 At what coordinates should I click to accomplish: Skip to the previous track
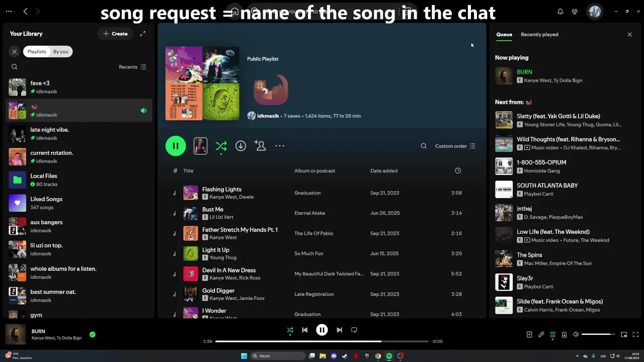(304, 330)
